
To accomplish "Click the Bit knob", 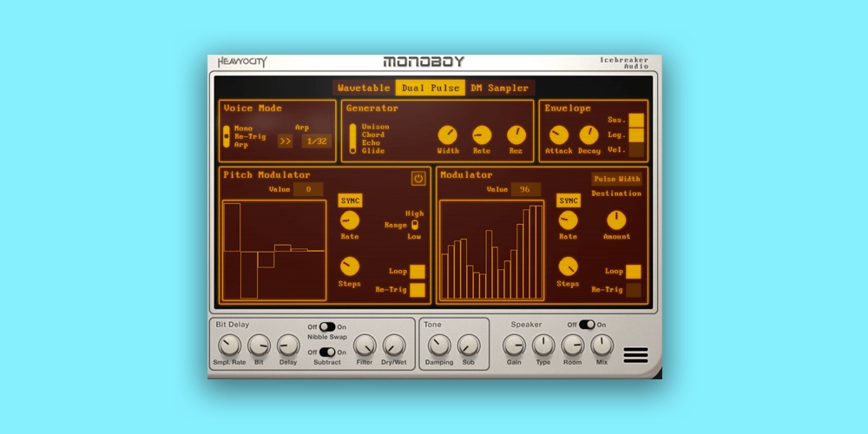I will click(259, 345).
